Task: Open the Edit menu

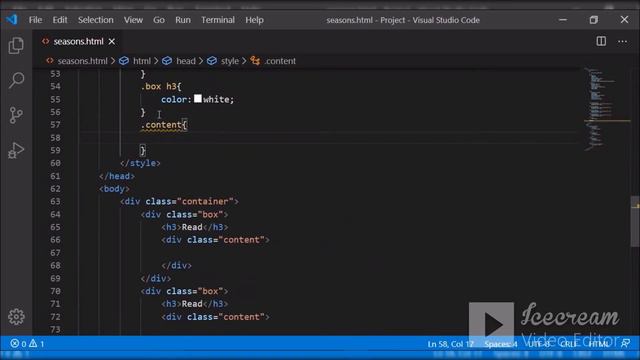Action: [x=60, y=20]
